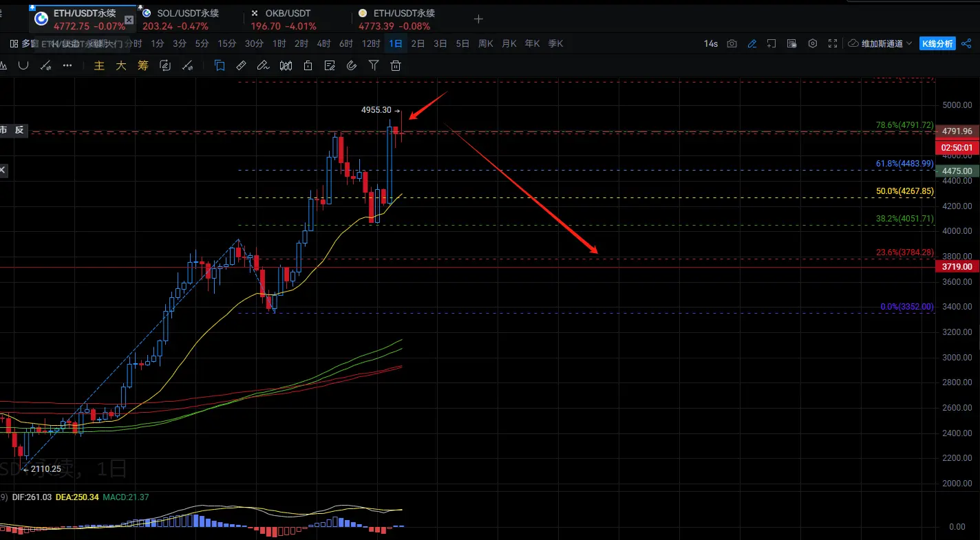Switch to the 周K weekly chart

point(486,43)
